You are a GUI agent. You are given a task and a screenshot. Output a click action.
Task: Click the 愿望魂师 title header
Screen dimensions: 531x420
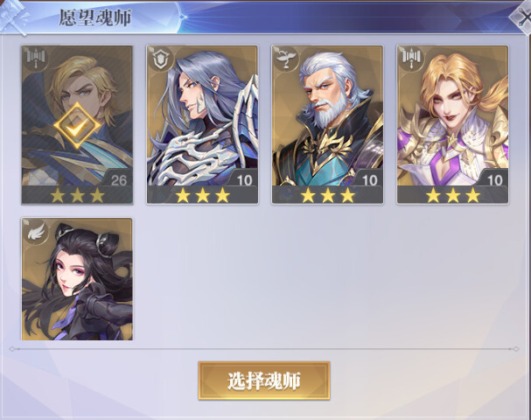pos(95,17)
